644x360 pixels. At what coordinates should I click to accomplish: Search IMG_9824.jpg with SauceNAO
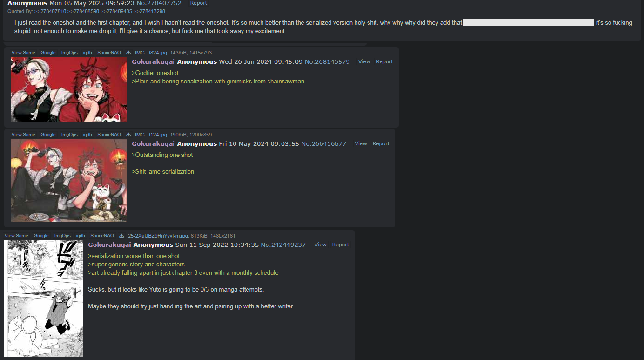(x=109, y=53)
